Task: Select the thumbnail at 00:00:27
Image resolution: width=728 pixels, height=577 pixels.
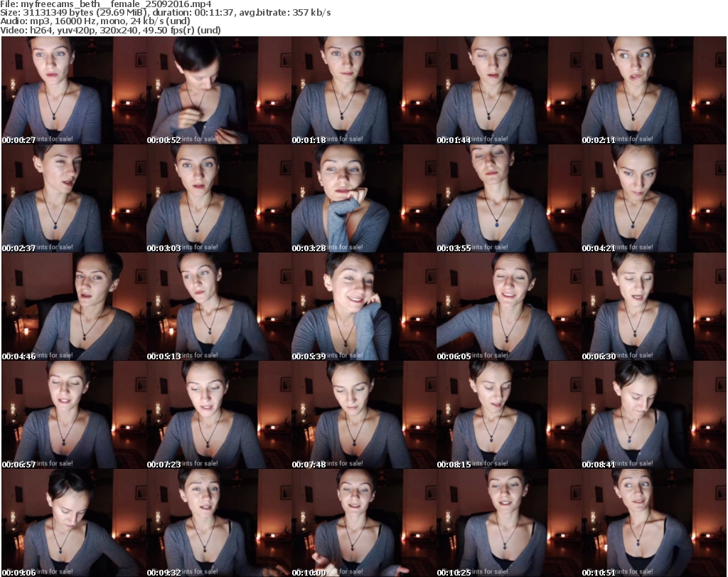Action: (74, 90)
